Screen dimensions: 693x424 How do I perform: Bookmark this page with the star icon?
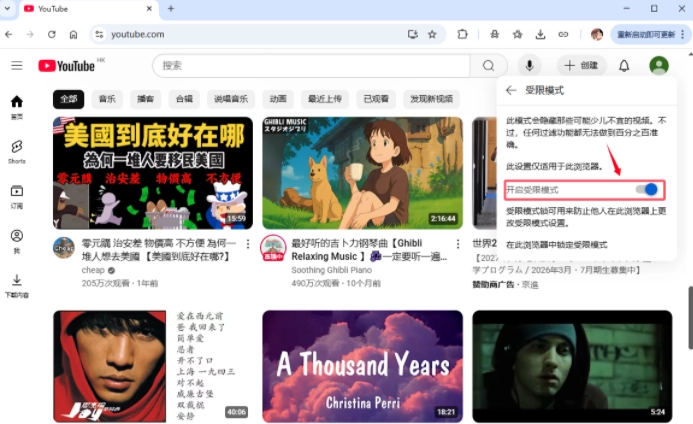click(432, 34)
